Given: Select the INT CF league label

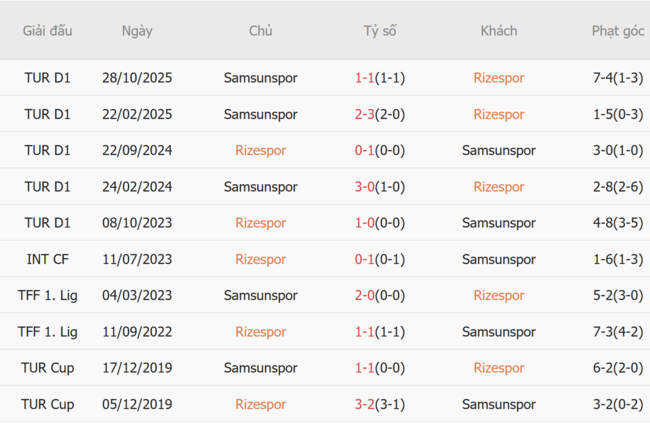Looking at the screenshot, I should coord(48,259).
